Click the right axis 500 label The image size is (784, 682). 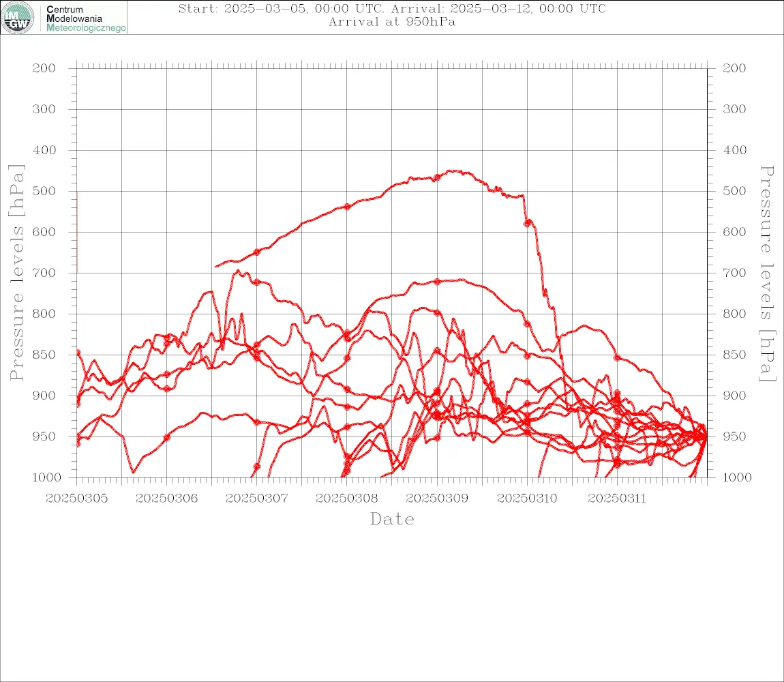[734, 191]
